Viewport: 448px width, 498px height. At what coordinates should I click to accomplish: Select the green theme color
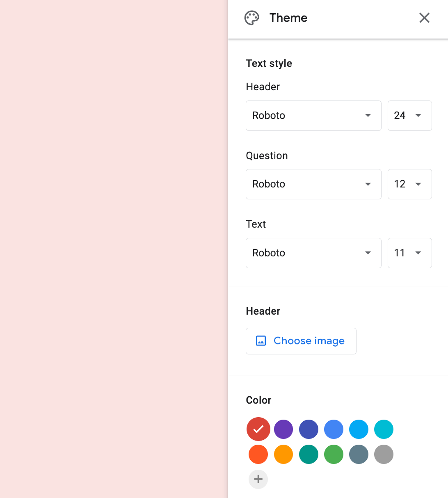click(x=334, y=455)
